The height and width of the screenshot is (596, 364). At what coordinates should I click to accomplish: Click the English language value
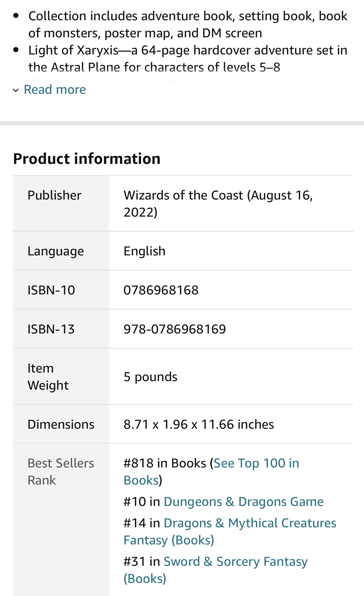coord(145,251)
